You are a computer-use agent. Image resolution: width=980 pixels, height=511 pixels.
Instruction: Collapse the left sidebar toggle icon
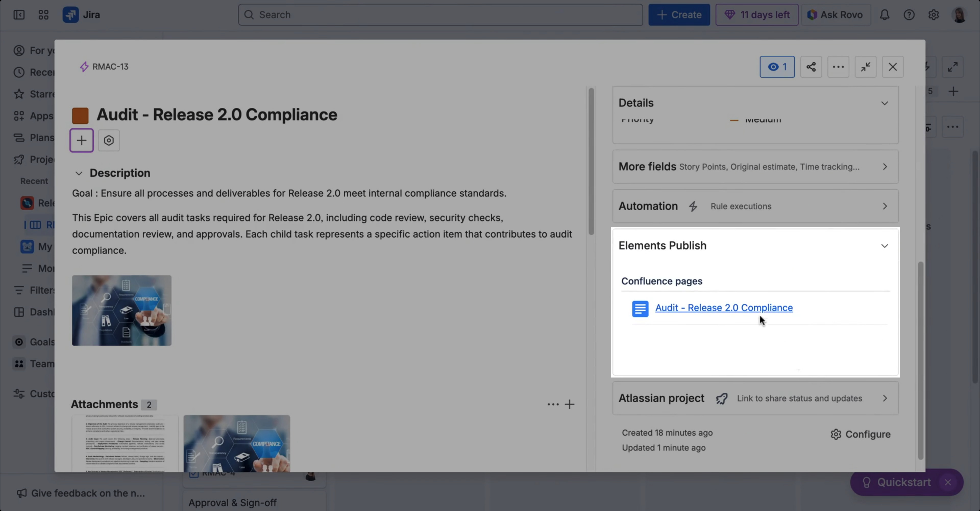[19, 15]
